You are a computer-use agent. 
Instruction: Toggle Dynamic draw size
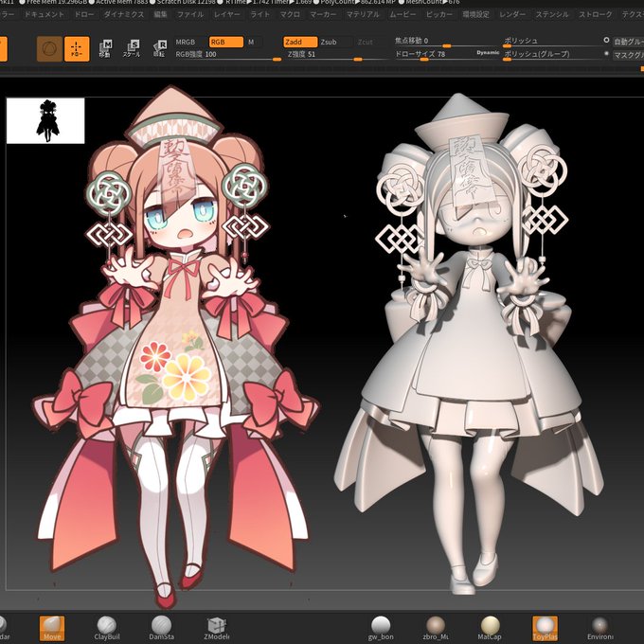488,53
